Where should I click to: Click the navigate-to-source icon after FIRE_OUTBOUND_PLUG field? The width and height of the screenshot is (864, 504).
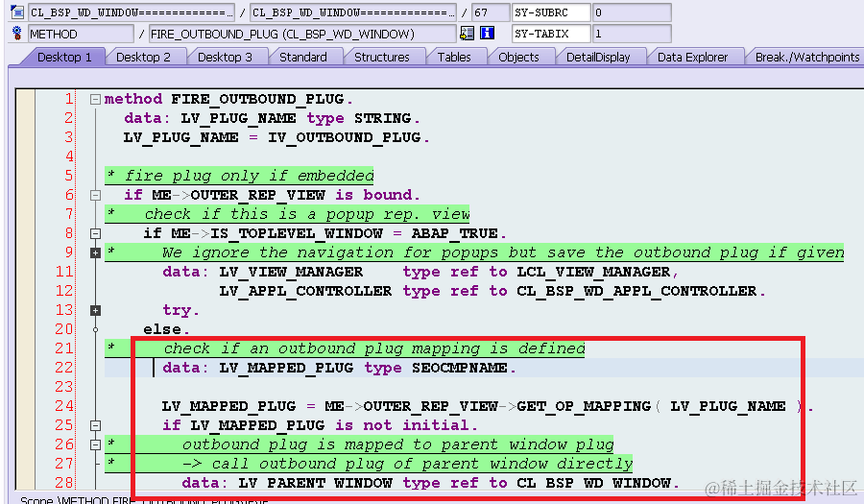pyautogui.click(x=467, y=34)
